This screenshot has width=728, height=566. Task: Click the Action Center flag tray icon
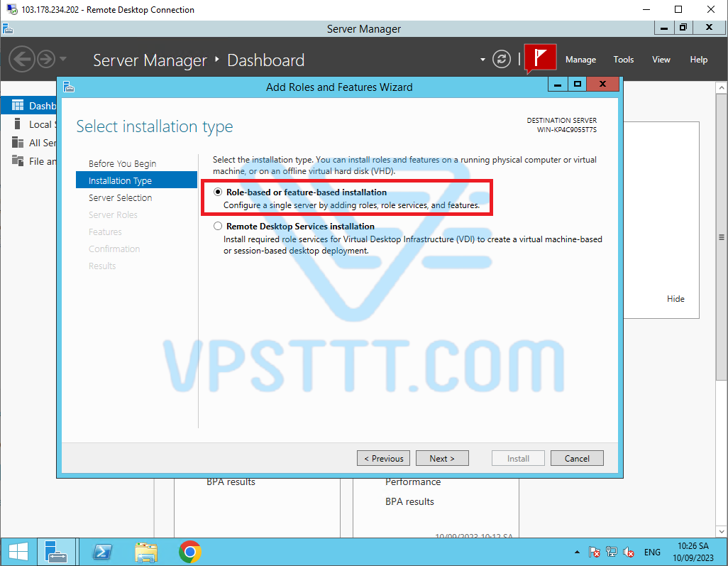[x=595, y=552]
